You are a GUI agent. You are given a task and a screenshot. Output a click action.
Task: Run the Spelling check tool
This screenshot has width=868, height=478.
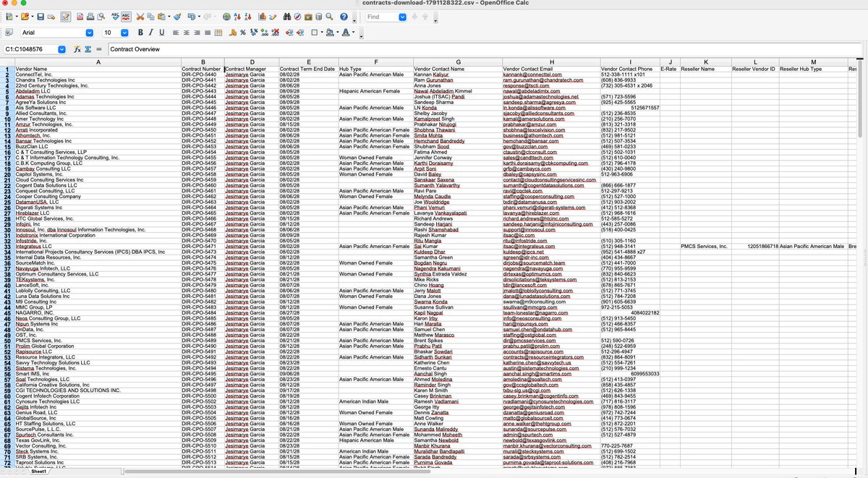pyautogui.click(x=116, y=17)
